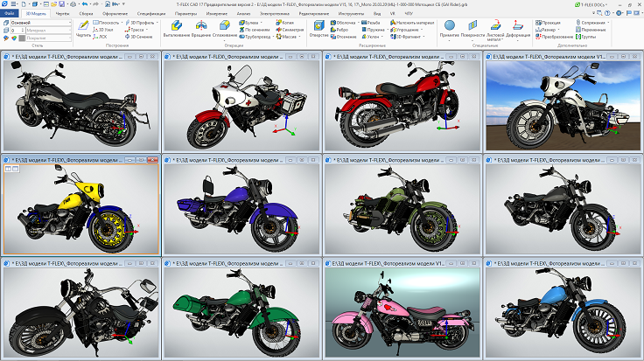Click the gray color swatch in Стиль
Image resolution: width=644 pixels, height=361 pixels.
tap(22, 38)
